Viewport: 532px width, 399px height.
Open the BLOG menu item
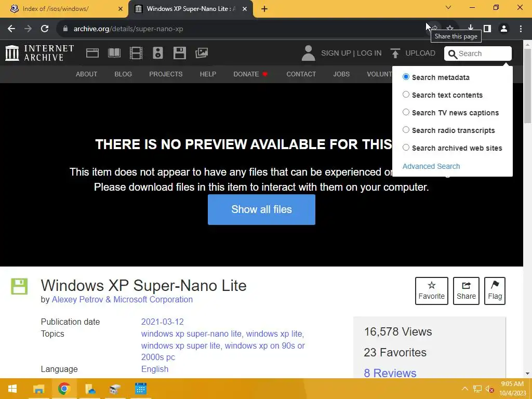tap(123, 74)
